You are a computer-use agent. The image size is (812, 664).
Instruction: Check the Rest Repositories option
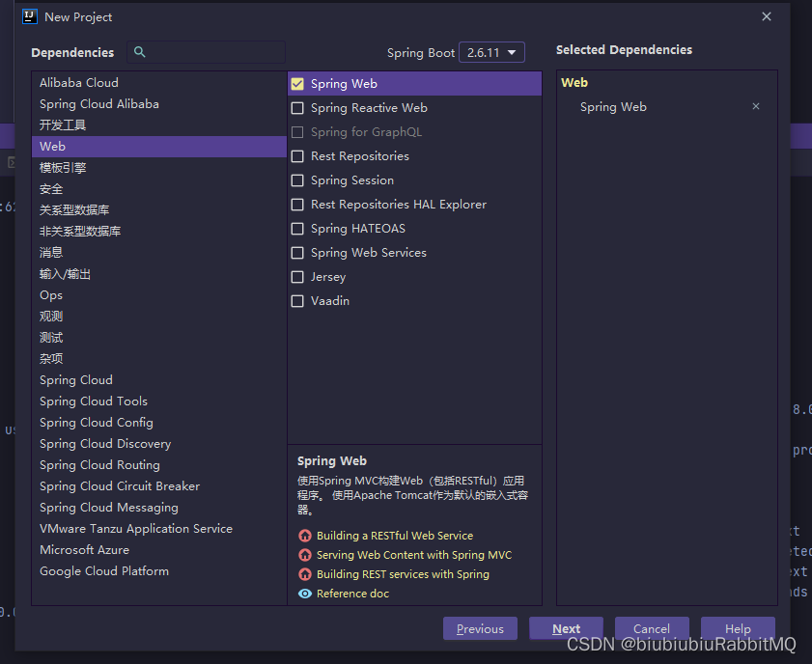coord(297,156)
